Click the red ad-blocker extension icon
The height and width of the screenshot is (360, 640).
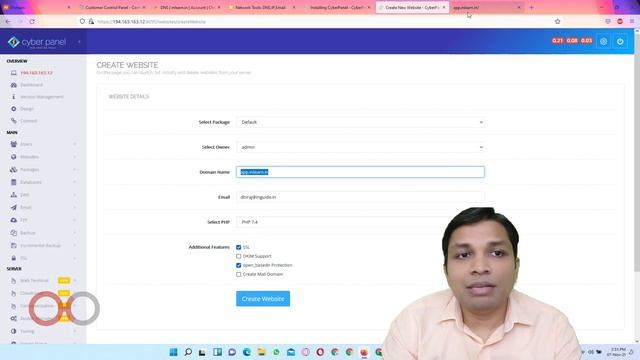(x=620, y=21)
